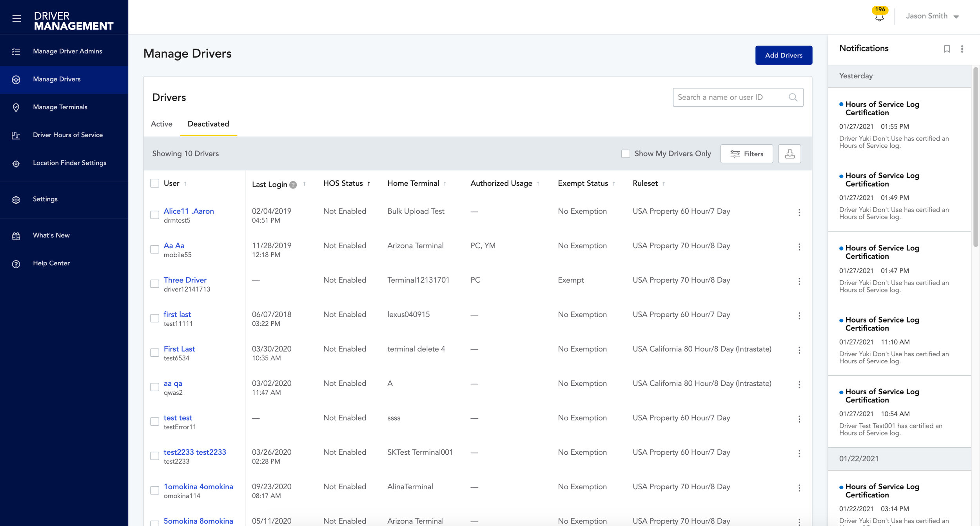Click the bookmark icon in Notifications panel

click(947, 49)
